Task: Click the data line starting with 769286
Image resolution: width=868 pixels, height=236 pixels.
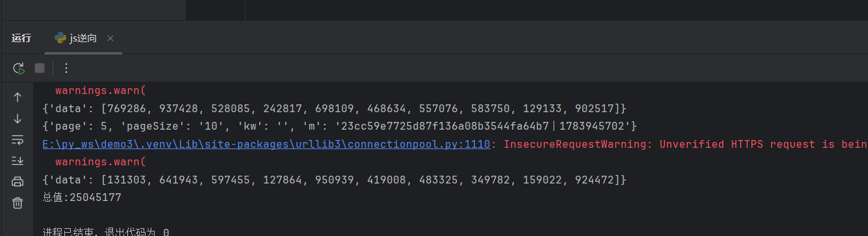Action: point(335,108)
